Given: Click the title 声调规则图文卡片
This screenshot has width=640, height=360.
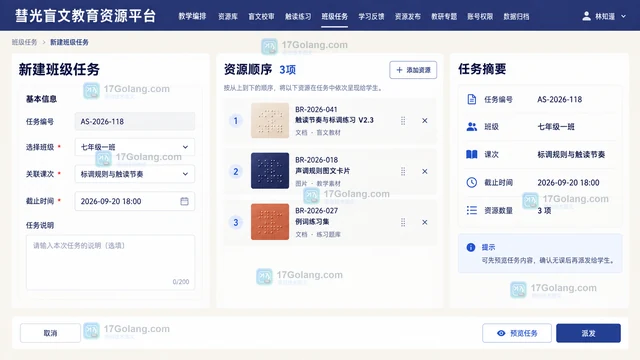Looking at the screenshot, I should 322,171.
